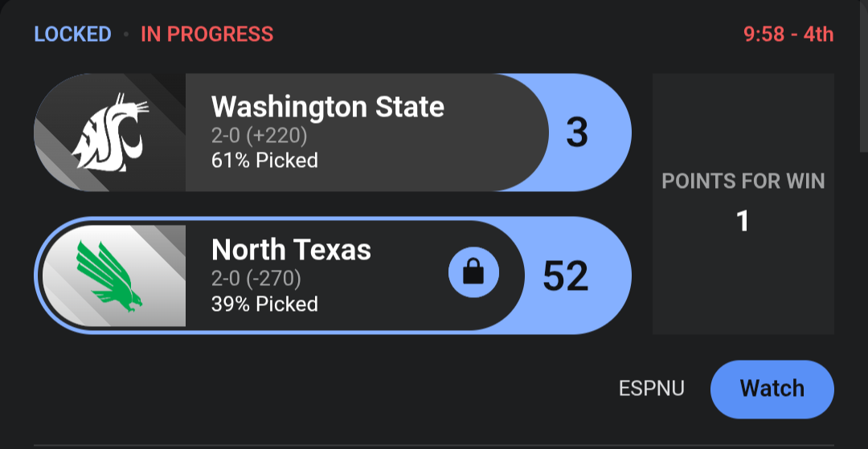Viewport: 868px width, 449px height.
Task: Click North Texas 2-0 (-270) odds text
Action: (256, 279)
